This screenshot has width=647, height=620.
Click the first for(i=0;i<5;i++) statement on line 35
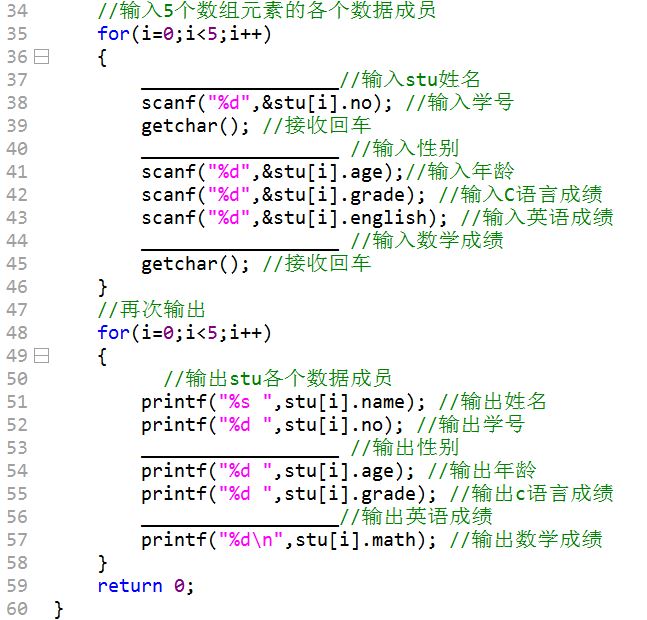[x=184, y=34]
